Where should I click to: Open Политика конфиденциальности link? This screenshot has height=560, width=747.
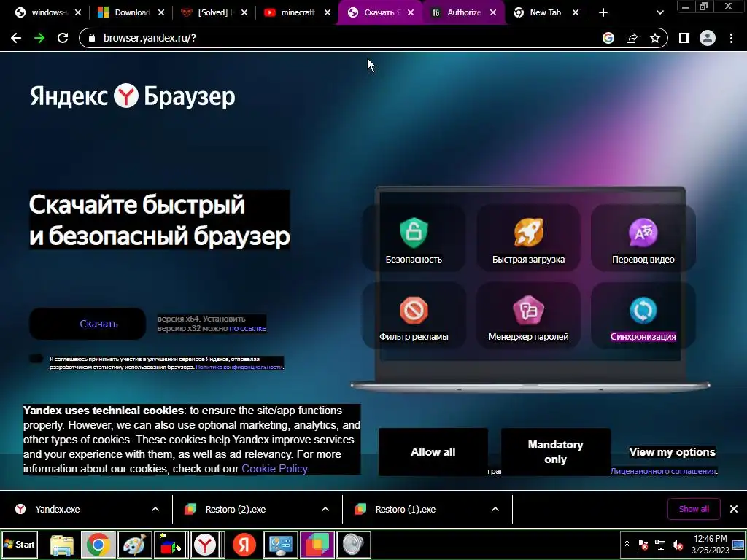click(239, 367)
